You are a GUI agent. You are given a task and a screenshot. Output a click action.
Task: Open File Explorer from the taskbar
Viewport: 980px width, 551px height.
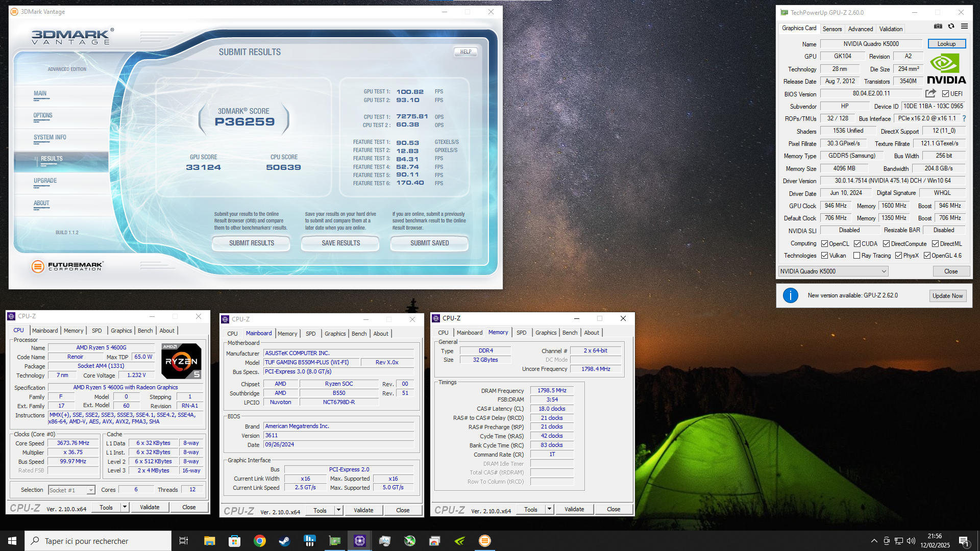pos(209,541)
